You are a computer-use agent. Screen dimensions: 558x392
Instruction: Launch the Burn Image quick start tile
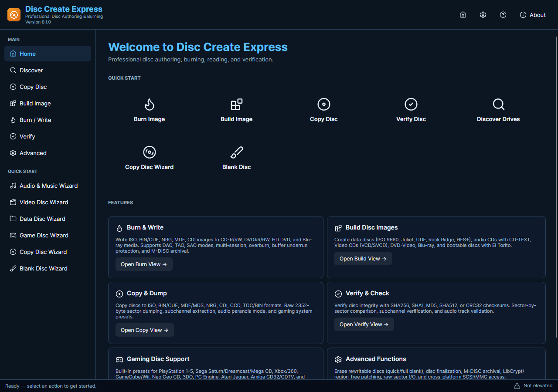point(150,110)
